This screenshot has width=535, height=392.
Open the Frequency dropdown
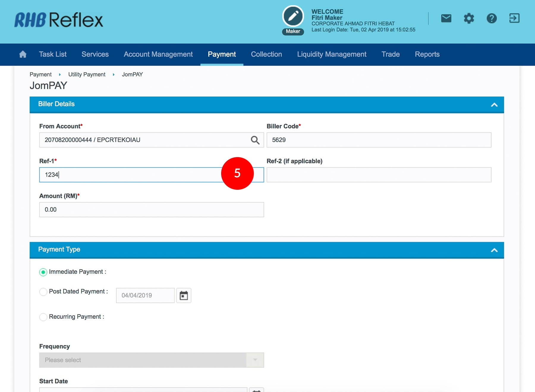tap(151, 360)
